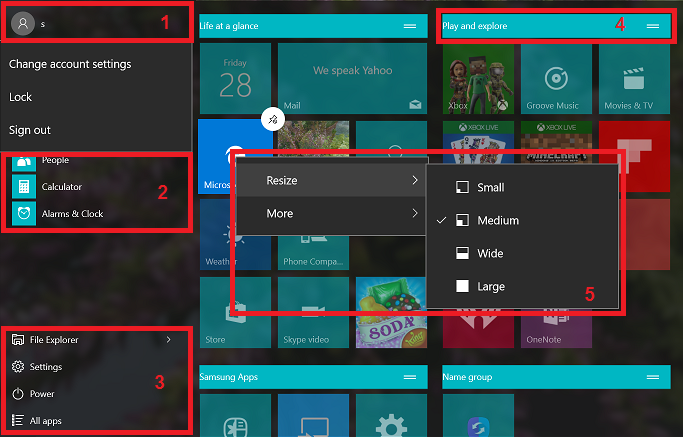The height and width of the screenshot is (437, 683).
Task: Open the tile under Name group
Action: [478, 416]
